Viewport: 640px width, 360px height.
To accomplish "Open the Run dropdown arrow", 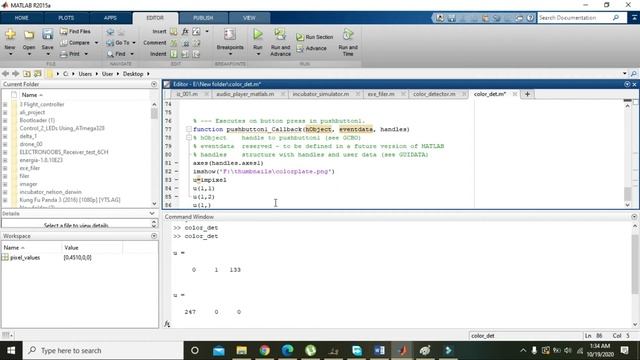I will (x=258, y=54).
